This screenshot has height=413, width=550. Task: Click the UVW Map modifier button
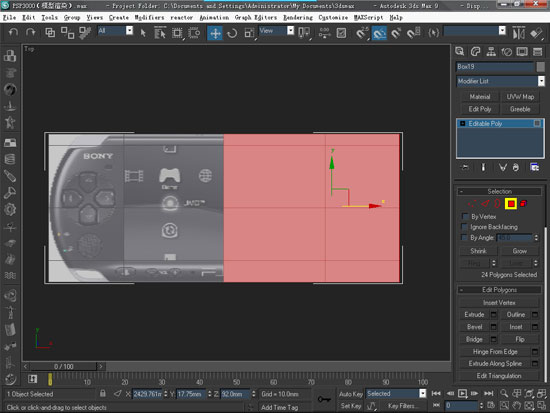520,97
